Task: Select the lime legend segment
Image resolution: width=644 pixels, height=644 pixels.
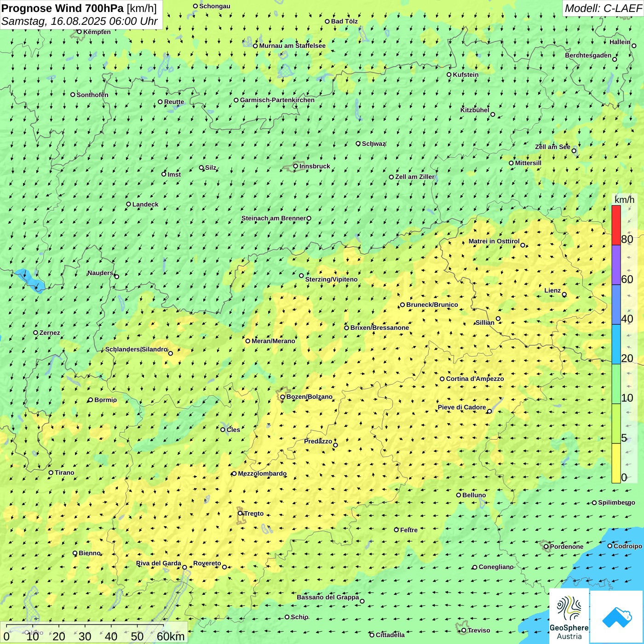Action: point(616,424)
